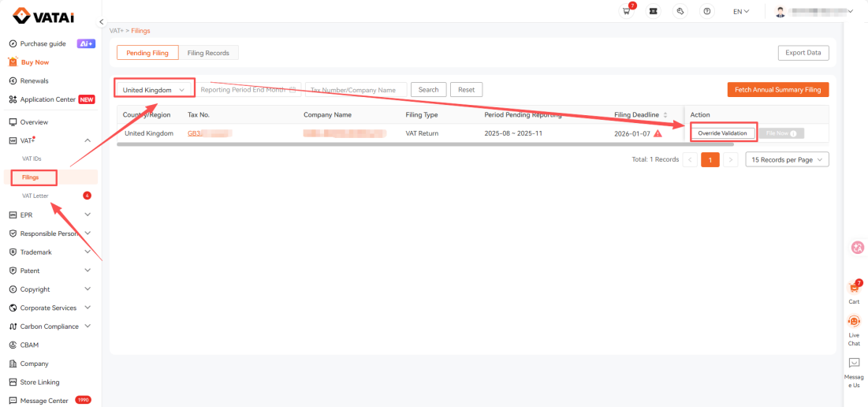Focus the Tax Number/Company Name field
Viewport: 868px width, 407px height.
coord(356,89)
